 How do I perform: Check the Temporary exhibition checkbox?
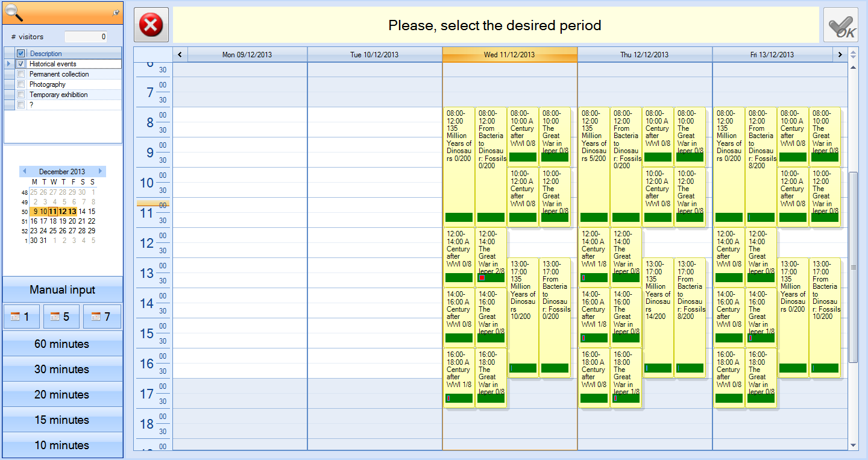coord(21,95)
